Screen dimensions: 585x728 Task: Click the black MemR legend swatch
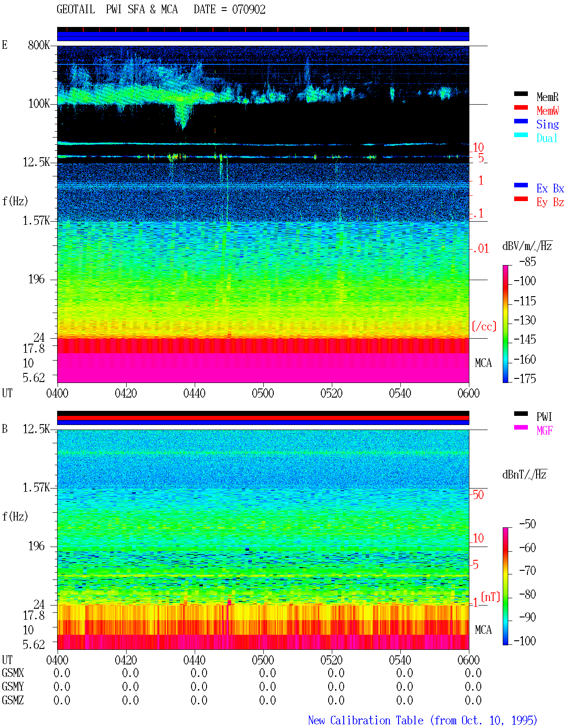[521, 94]
